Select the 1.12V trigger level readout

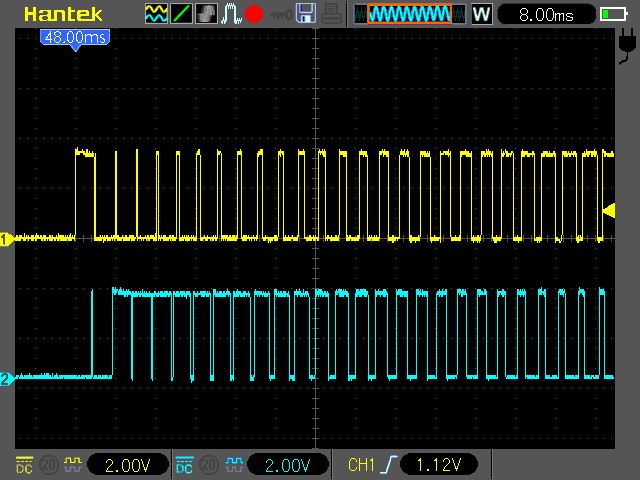pyautogui.click(x=439, y=464)
